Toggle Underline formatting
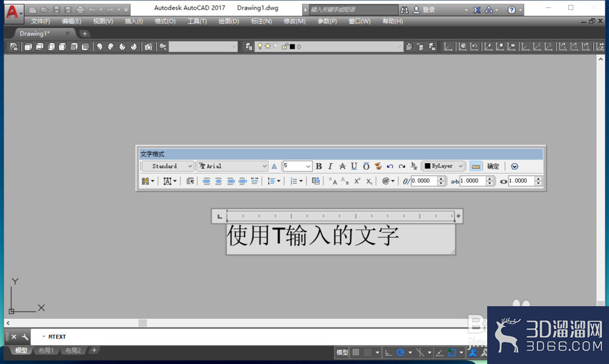The height and width of the screenshot is (364, 609). point(354,166)
